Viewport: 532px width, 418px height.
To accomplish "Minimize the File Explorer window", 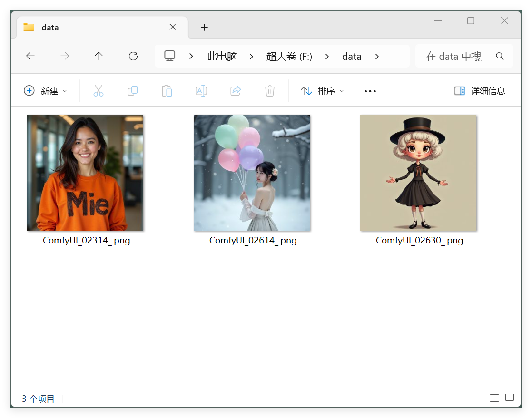I will (438, 20).
